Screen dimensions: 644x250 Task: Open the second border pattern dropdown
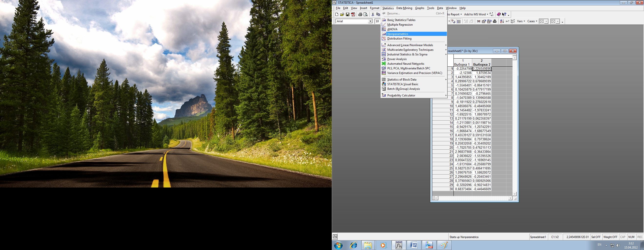point(558,21)
